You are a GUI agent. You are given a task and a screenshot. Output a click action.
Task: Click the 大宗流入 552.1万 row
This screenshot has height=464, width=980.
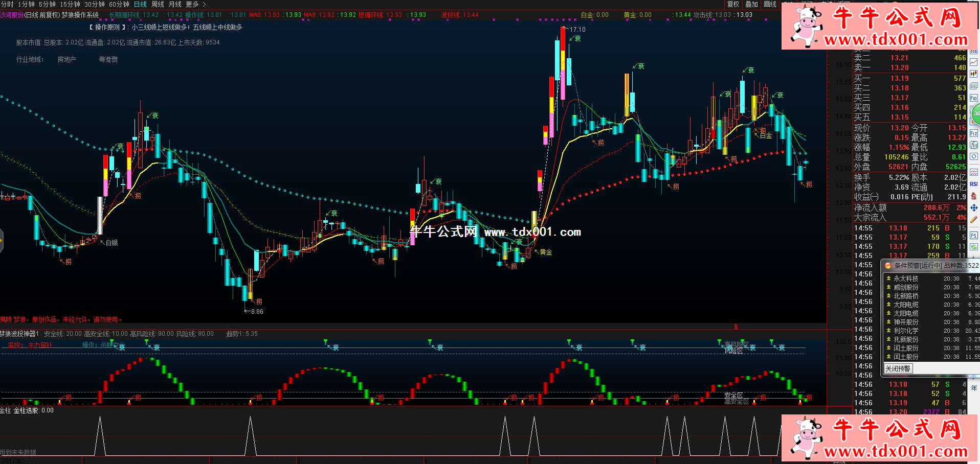pyautogui.click(x=910, y=217)
